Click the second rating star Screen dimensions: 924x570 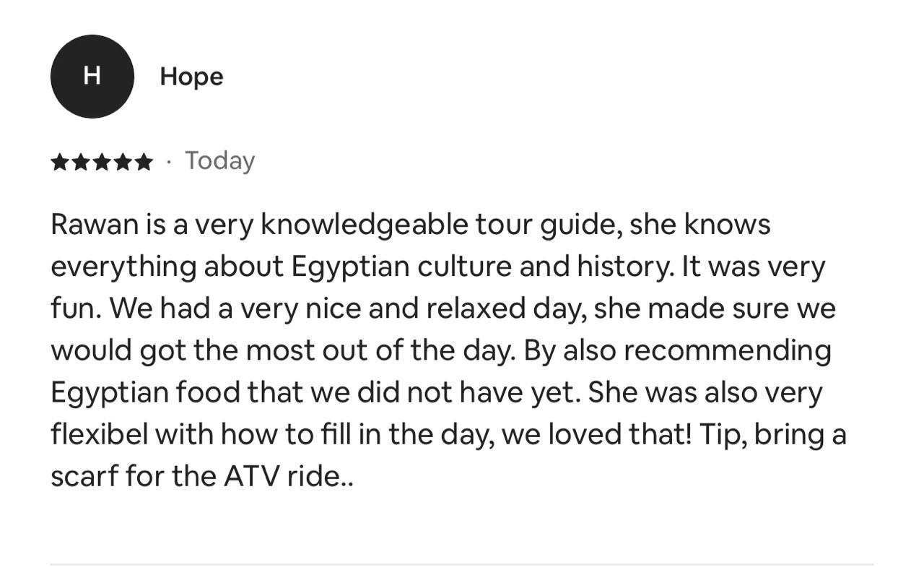coord(81,162)
